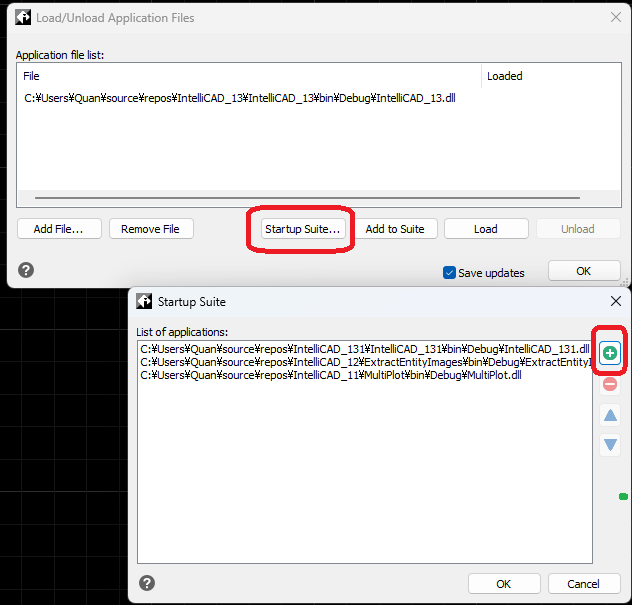Image resolution: width=632 pixels, height=605 pixels.
Task: Toggle the Save updates checkbox
Action: [x=449, y=273]
